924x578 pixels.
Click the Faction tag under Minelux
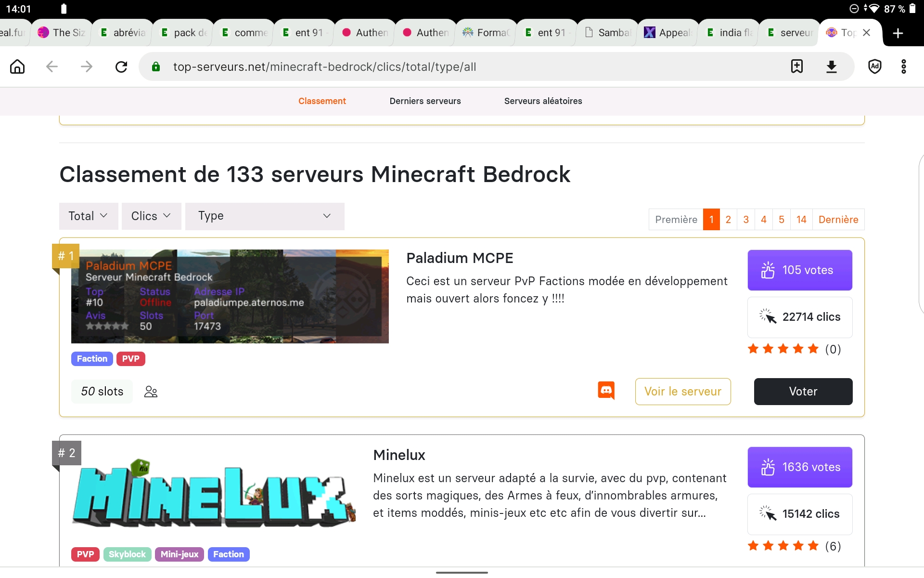229,554
